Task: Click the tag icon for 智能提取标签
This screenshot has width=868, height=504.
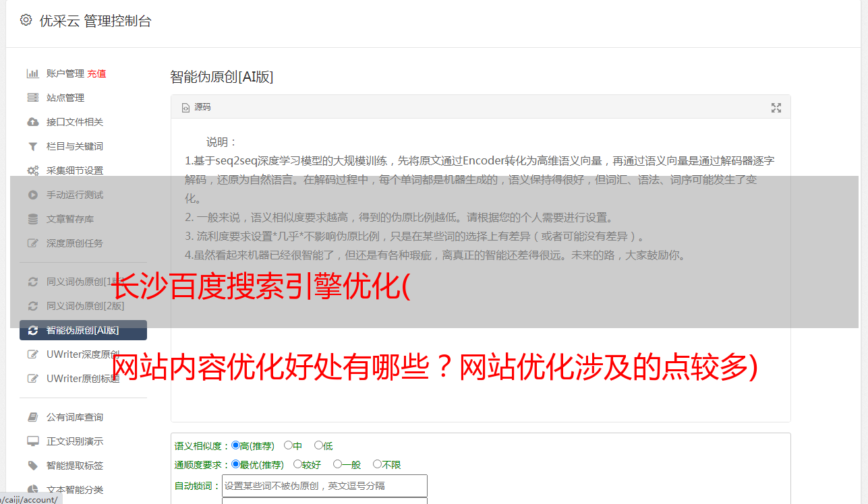Action: [x=32, y=466]
